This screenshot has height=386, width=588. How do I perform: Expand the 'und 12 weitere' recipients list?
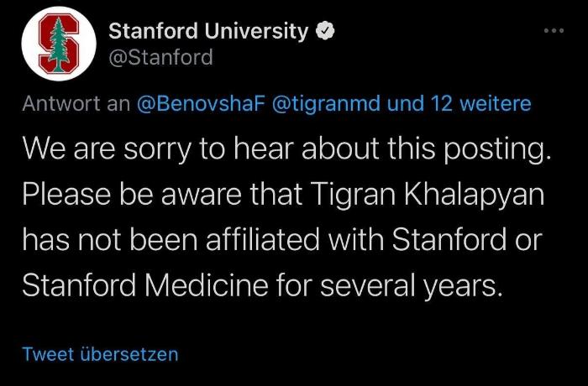(x=459, y=103)
